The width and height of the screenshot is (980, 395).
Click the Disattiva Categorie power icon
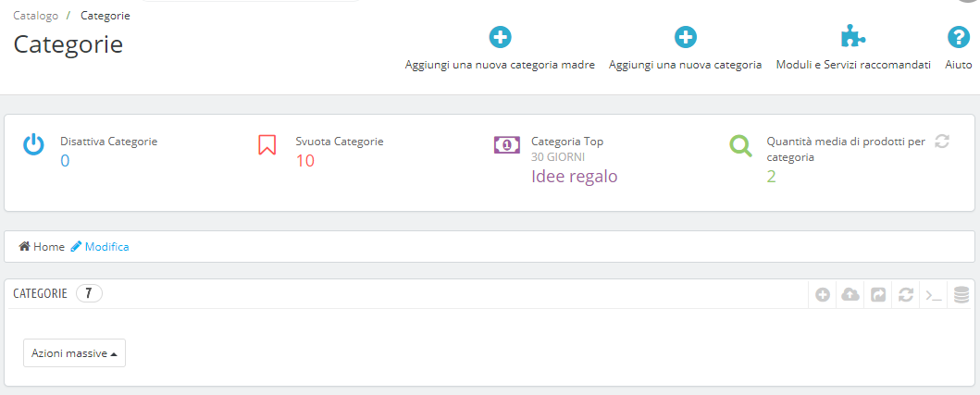point(33,144)
